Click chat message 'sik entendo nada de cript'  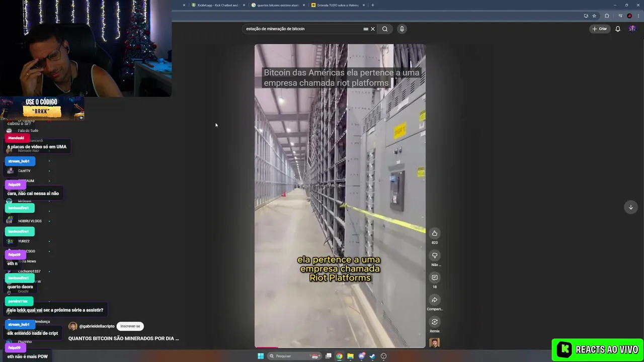pos(33,333)
